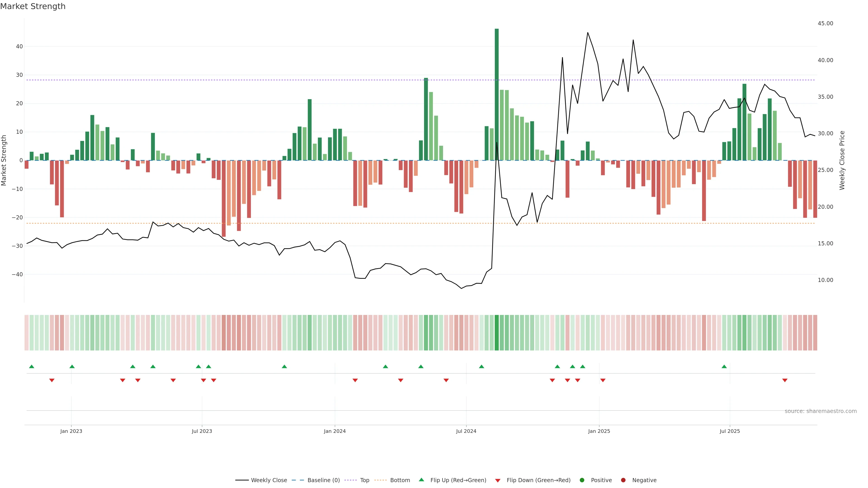868x488 pixels.
Task: Click the Weekly Close Price axis title
Action: [x=842, y=160]
